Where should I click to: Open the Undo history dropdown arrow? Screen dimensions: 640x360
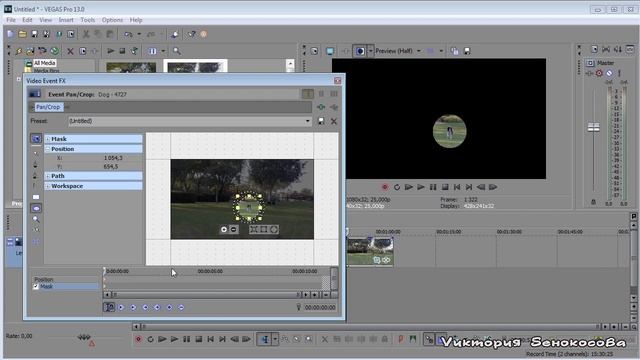pyautogui.click(x=139, y=34)
